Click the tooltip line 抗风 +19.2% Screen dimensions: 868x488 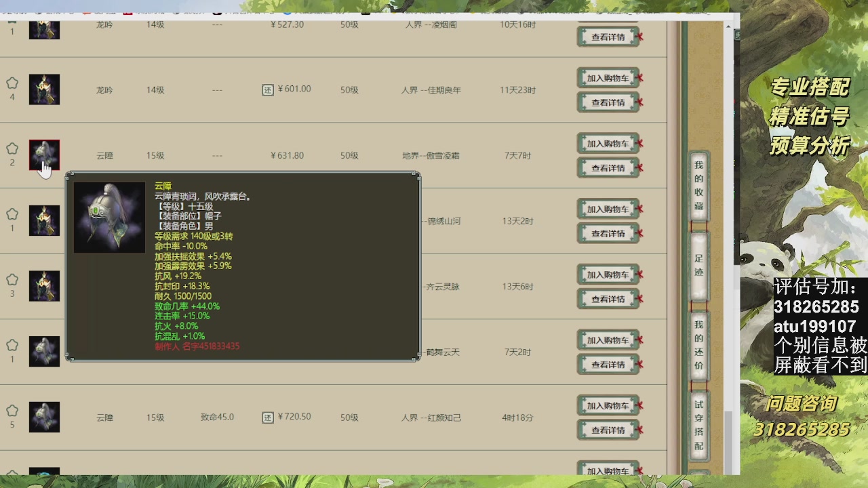click(x=178, y=277)
